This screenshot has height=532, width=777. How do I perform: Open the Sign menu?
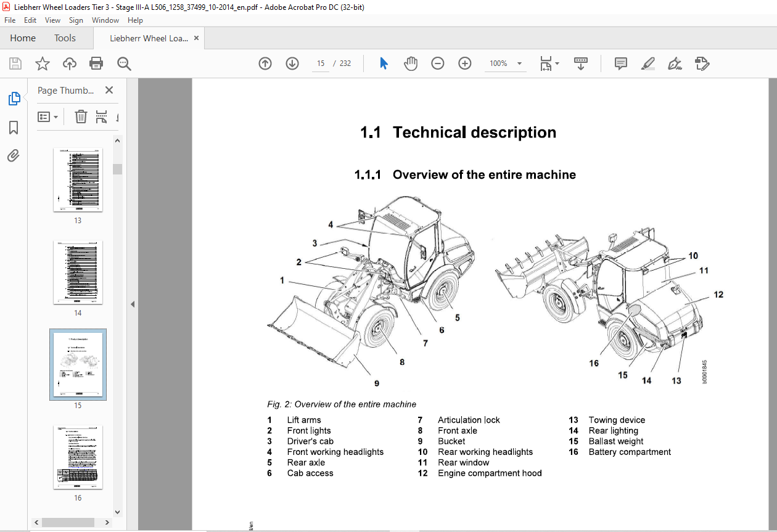tap(76, 20)
